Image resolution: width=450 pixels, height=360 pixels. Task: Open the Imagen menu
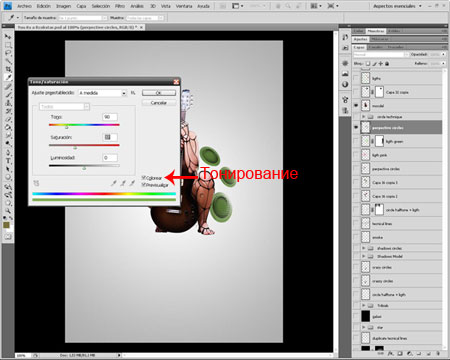tap(63, 6)
